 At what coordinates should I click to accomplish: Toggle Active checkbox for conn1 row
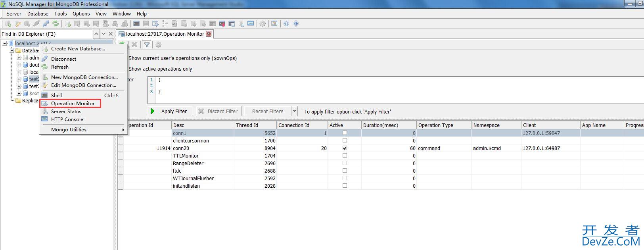tap(345, 133)
